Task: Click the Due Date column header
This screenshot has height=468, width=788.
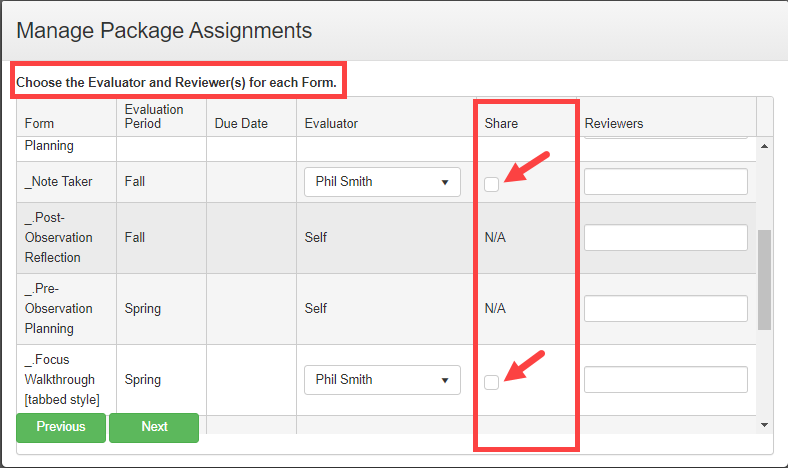Action: [241, 124]
